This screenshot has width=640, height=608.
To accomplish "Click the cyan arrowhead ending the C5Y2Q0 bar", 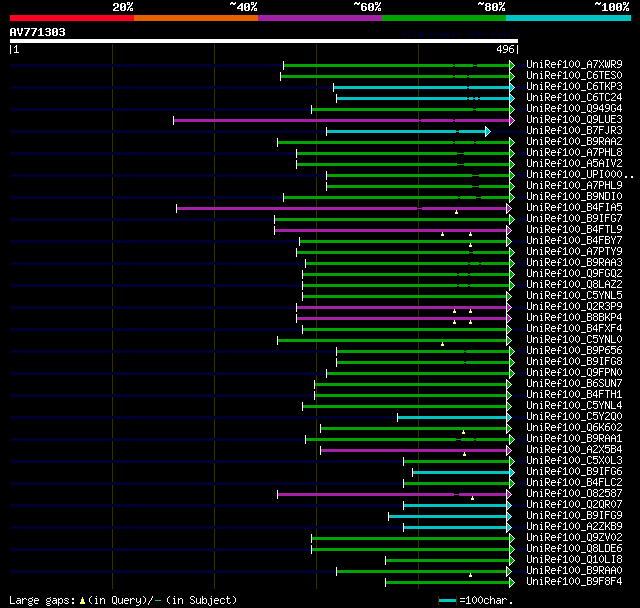I will [x=509, y=417].
